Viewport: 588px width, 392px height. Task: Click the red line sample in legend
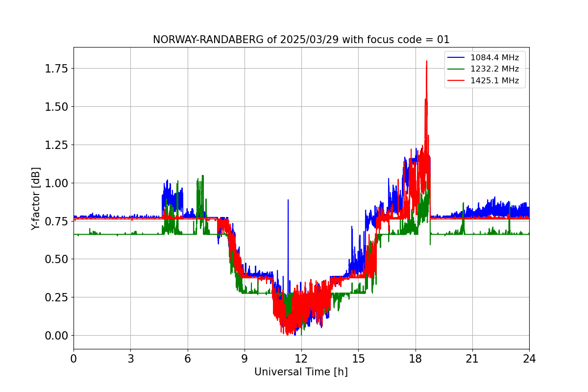(457, 81)
